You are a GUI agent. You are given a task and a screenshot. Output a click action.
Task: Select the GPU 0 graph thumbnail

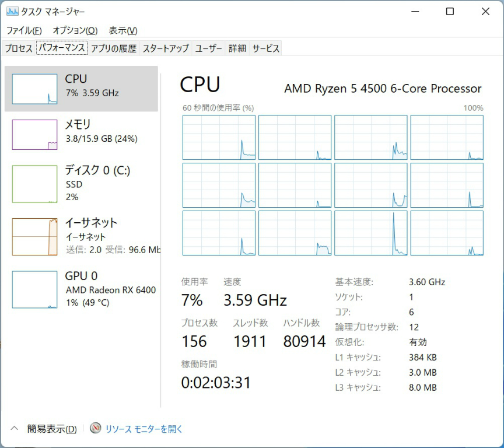pyautogui.click(x=35, y=289)
